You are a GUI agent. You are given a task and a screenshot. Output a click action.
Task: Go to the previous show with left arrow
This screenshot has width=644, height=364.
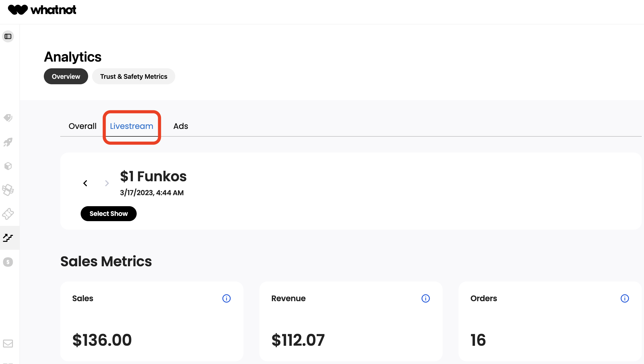85,183
